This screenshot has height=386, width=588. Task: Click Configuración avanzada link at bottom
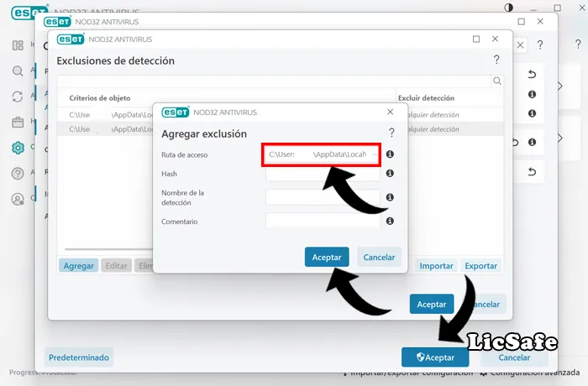click(531, 373)
